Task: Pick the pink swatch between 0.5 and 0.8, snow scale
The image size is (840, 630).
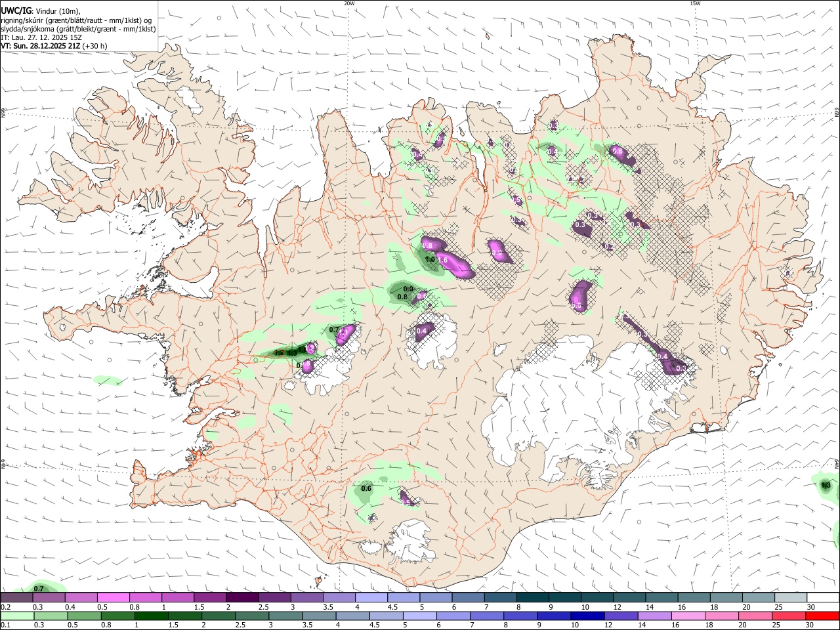Action: 113,597
